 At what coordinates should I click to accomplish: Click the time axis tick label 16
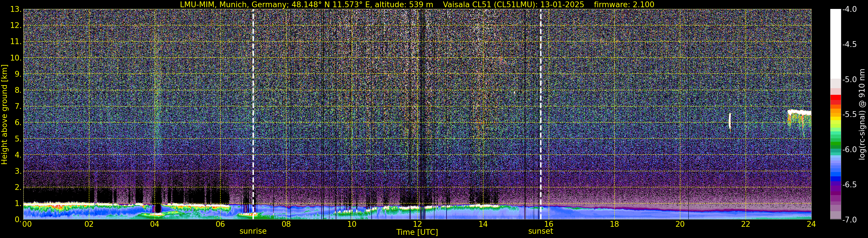[548, 224]
